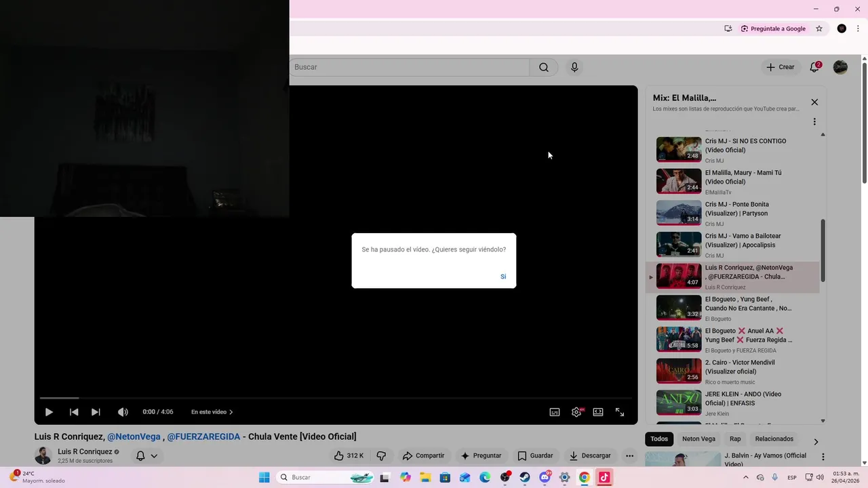
Task: Open the subscription notification bell dropdown
Action: tap(146, 456)
